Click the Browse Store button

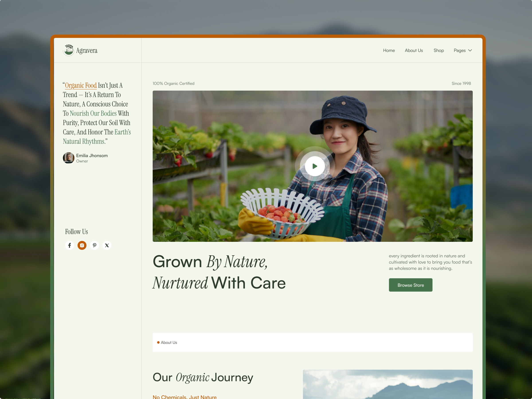pyautogui.click(x=411, y=285)
